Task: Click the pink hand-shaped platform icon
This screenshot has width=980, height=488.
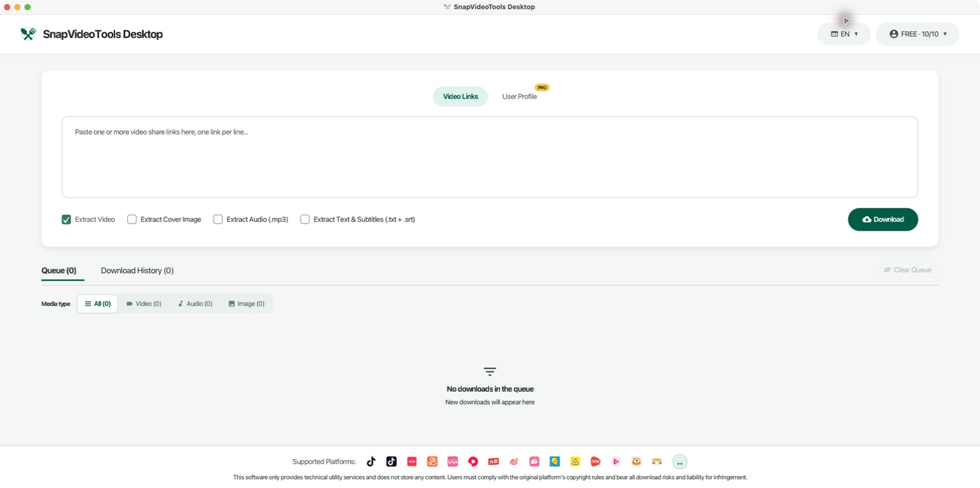Action: coord(534,461)
